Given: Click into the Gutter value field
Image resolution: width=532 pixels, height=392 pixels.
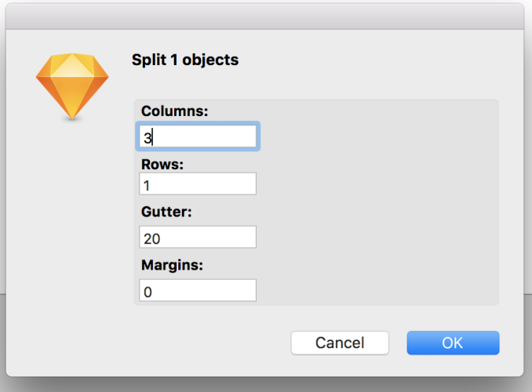Looking at the screenshot, I should (198, 237).
